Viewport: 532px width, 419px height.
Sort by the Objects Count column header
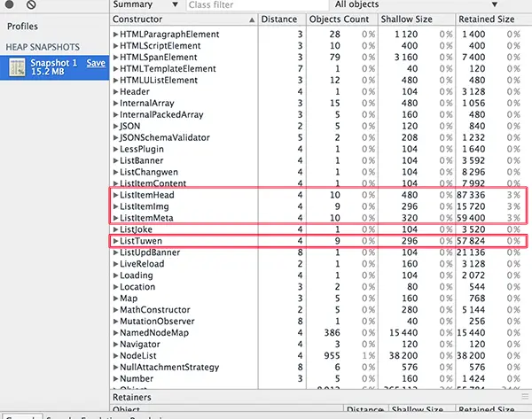click(x=342, y=19)
